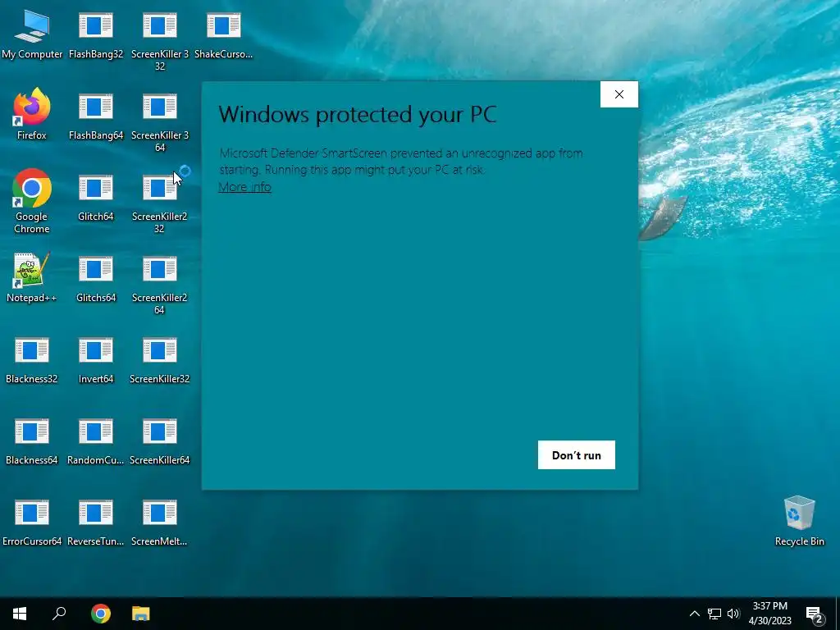Open File Explorer from the taskbar
This screenshot has width=840, height=630.
click(x=141, y=614)
